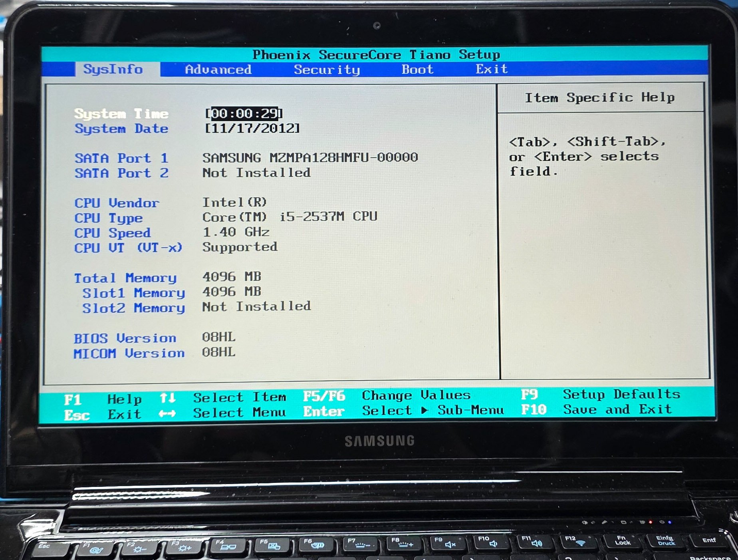The width and height of the screenshot is (738, 560).
Task: Click the "F1" key hint in footer
Action: click(x=73, y=399)
